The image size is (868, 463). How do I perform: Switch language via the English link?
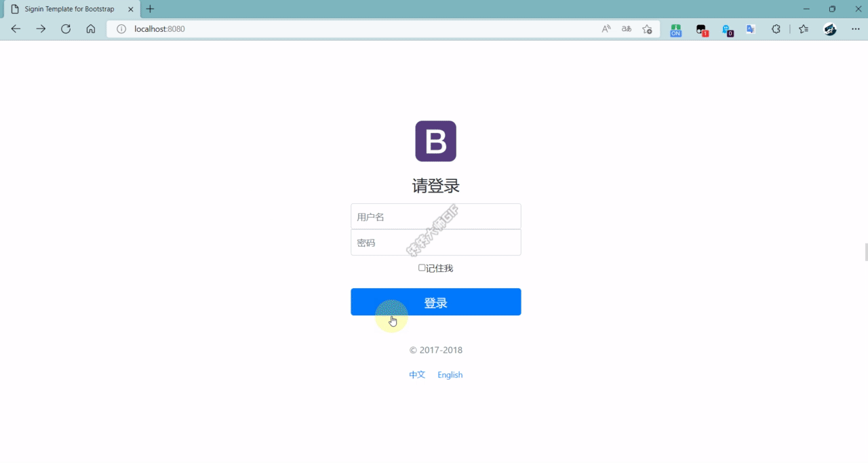coord(450,375)
